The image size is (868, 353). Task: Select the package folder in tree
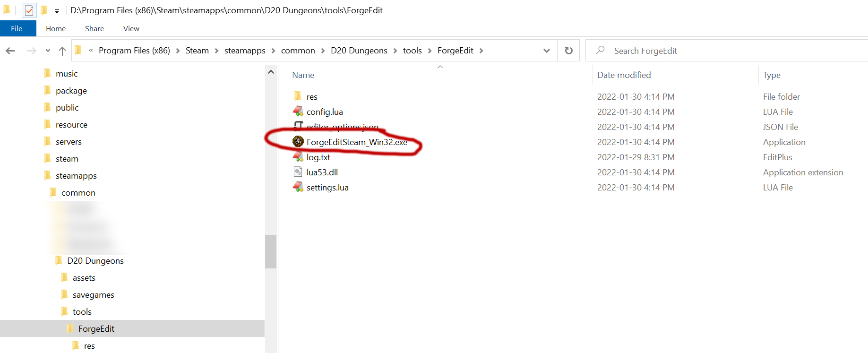click(x=71, y=91)
